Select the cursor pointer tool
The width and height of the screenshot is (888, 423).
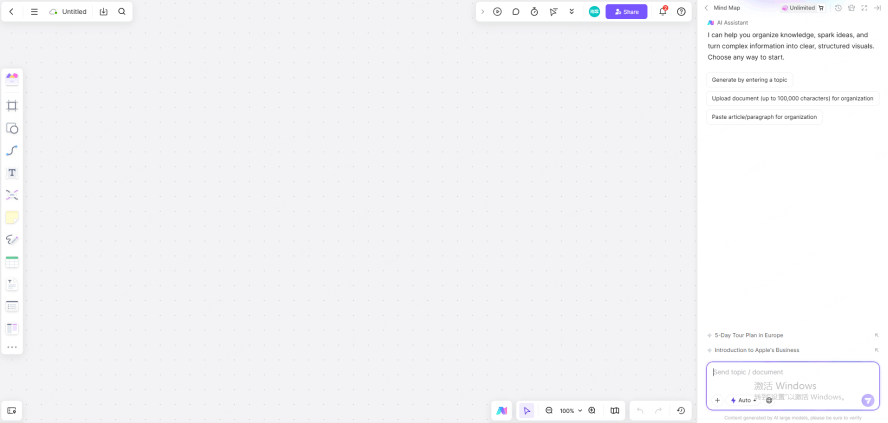tap(527, 411)
